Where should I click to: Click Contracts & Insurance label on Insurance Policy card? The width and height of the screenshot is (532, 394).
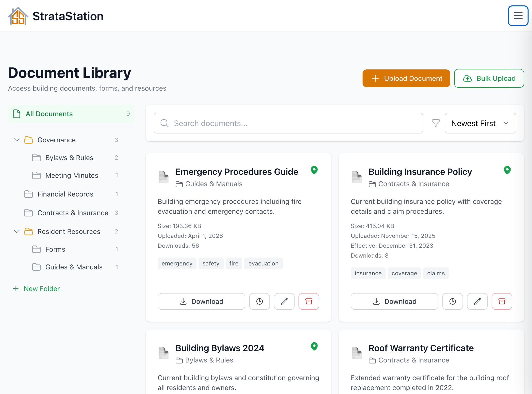point(414,184)
